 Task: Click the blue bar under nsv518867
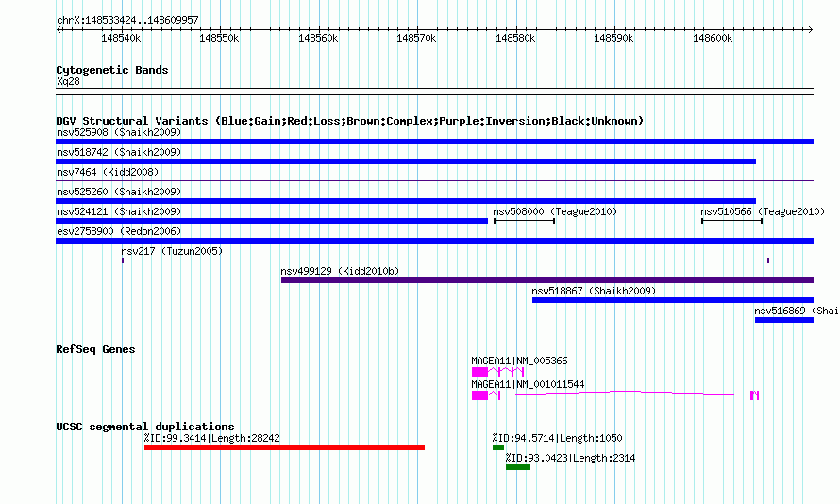tap(673, 300)
